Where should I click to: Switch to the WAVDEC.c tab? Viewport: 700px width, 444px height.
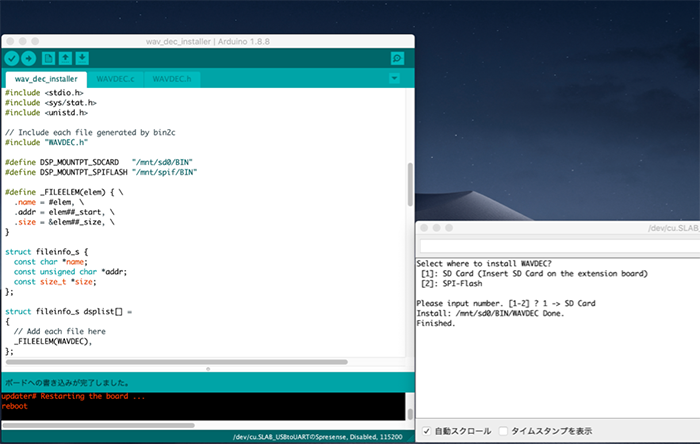[117, 79]
